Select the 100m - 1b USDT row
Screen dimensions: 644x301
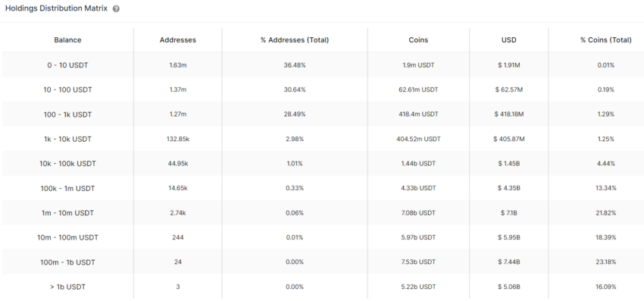tap(322, 262)
